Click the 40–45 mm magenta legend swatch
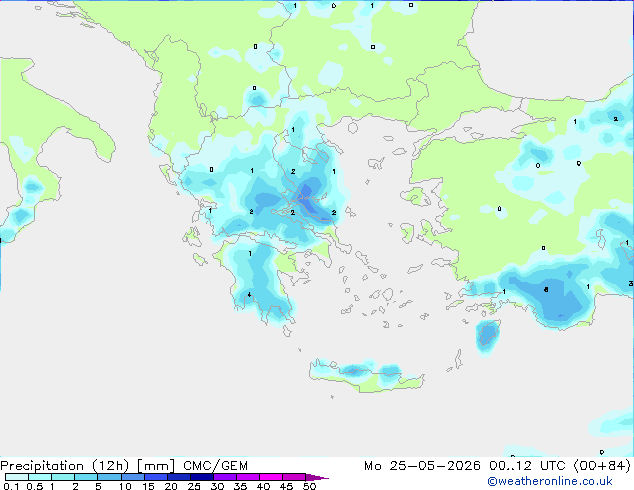The height and width of the screenshot is (490, 634). (271, 477)
